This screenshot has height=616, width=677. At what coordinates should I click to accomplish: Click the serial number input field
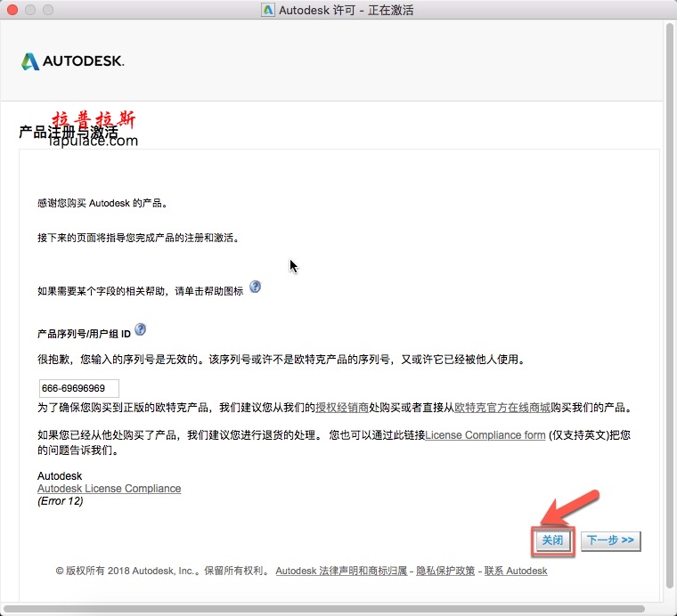(79, 388)
